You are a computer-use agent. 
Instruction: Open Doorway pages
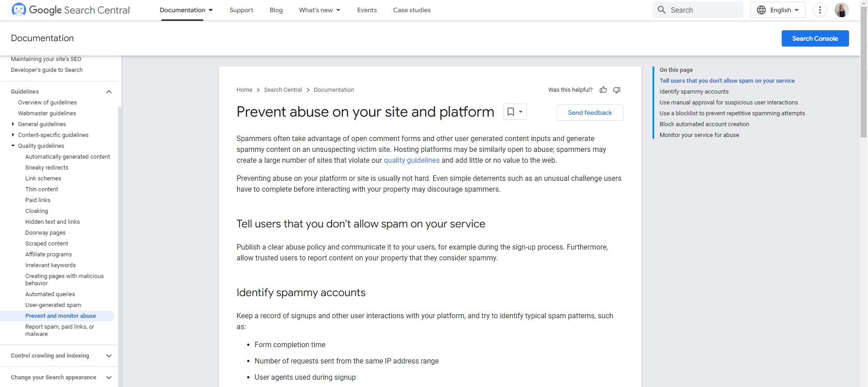point(45,233)
